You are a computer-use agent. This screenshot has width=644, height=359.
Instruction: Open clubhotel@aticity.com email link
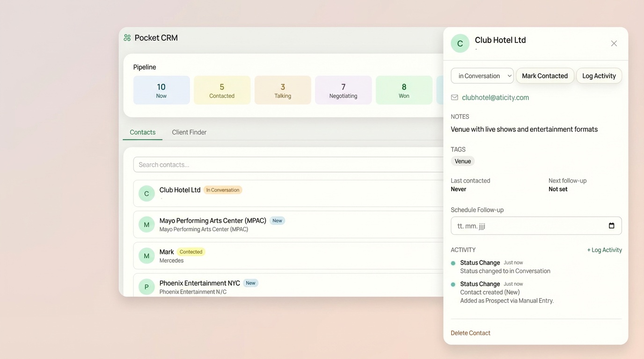[x=495, y=98]
